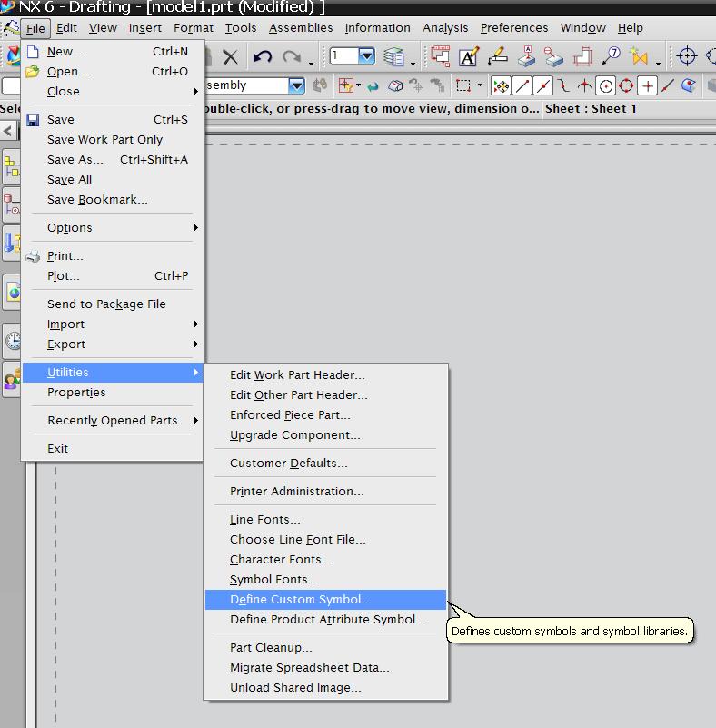This screenshot has height=728, width=716.
Task: Toggle Existing Point snap option
Action: pos(647,86)
